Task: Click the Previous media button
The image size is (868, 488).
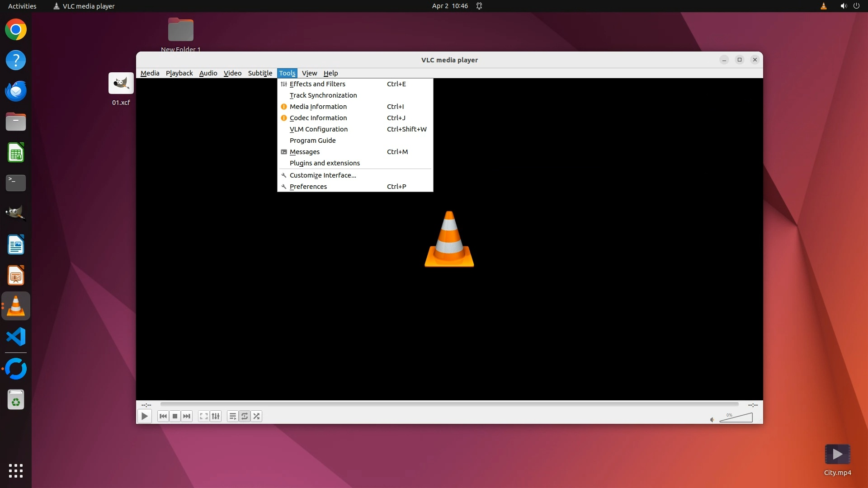Action: point(163,416)
